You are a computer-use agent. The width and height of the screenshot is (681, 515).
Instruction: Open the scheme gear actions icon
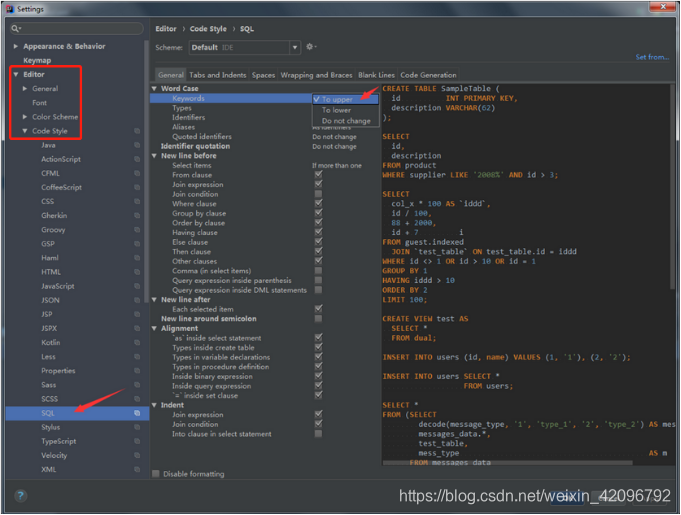(x=311, y=46)
